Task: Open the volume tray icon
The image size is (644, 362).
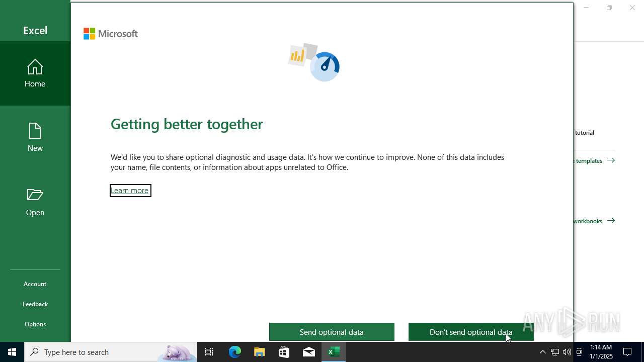Action: [567, 352]
